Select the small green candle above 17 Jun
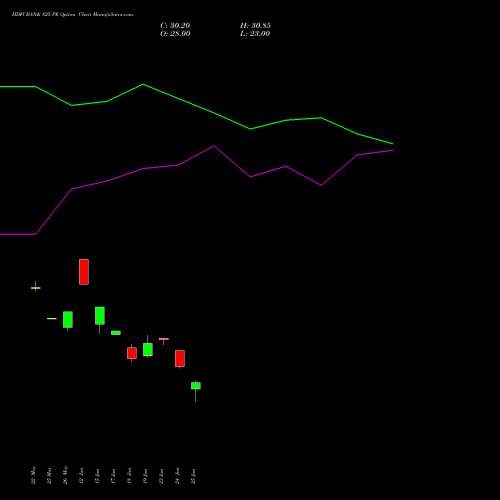 point(116,333)
